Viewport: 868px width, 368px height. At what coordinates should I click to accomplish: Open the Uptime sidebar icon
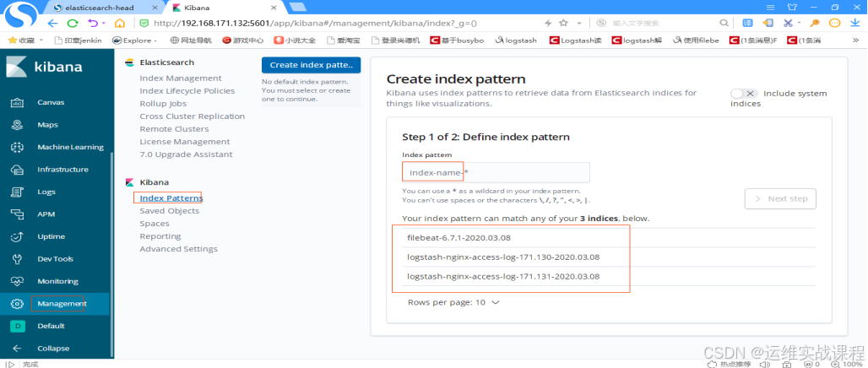tap(17, 236)
